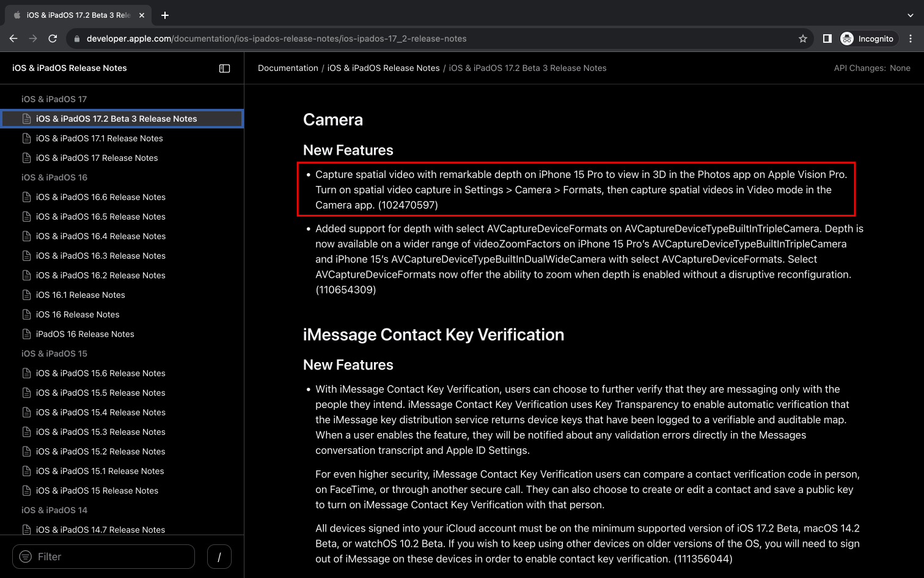Bookmark this page with the star icon
The height and width of the screenshot is (578, 924).
pos(803,39)
